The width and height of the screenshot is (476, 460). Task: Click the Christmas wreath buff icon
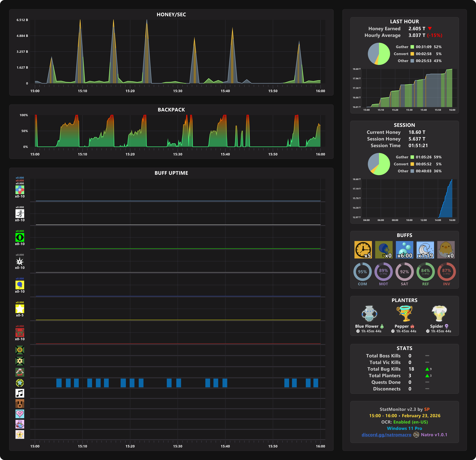click(20, 372)
